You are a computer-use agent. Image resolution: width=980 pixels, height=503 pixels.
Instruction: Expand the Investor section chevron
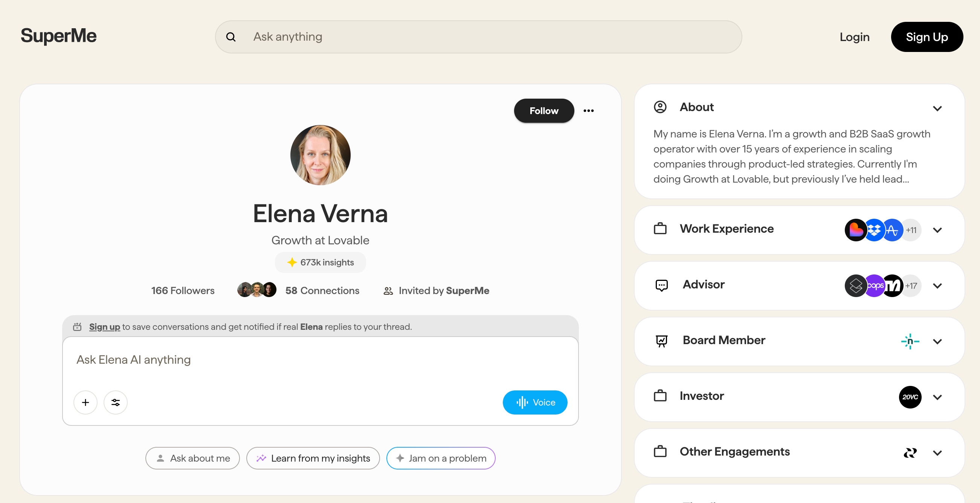937,397
